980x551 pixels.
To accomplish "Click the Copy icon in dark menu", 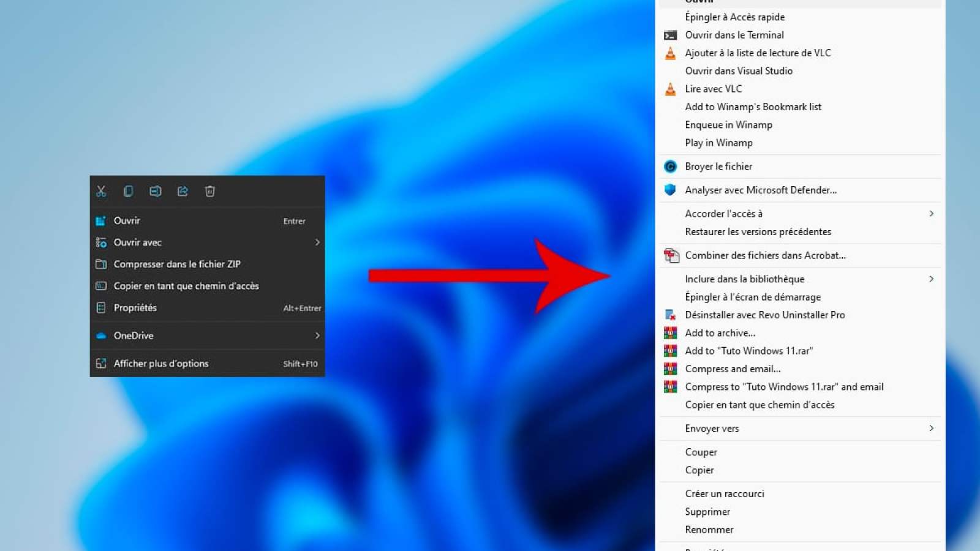I will [128, 192].
